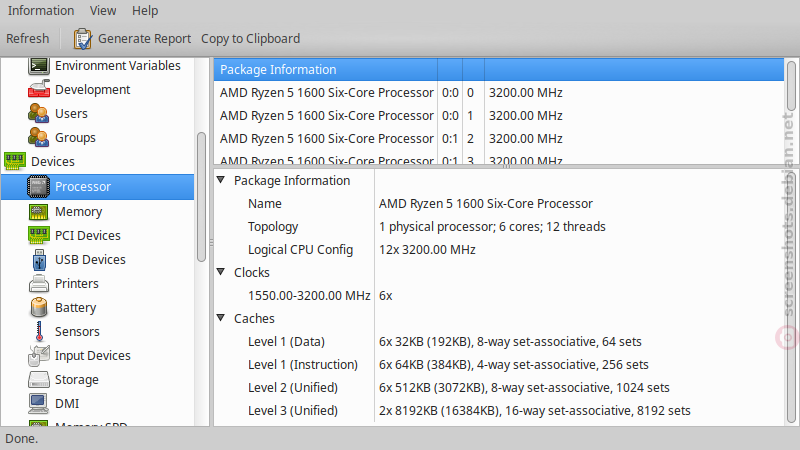Select processor row with thread 2
This screenshot has width=800, height=450.
[498, 139]
